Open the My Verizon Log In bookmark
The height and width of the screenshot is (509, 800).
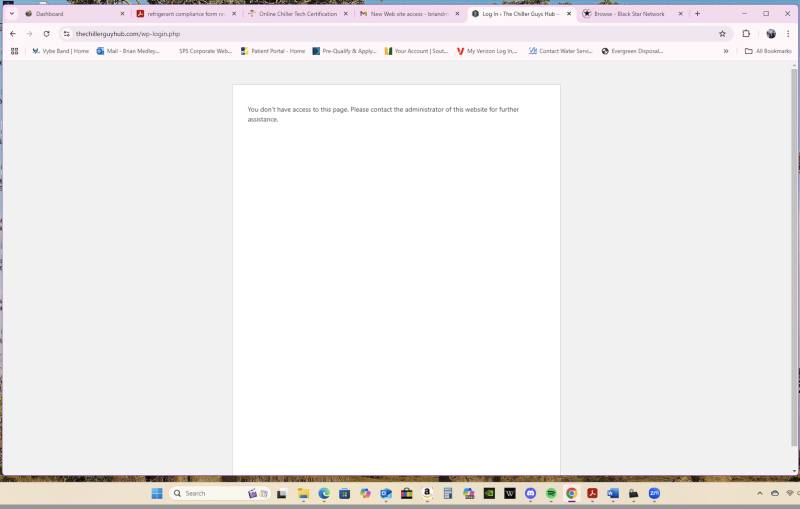[487, 51]
